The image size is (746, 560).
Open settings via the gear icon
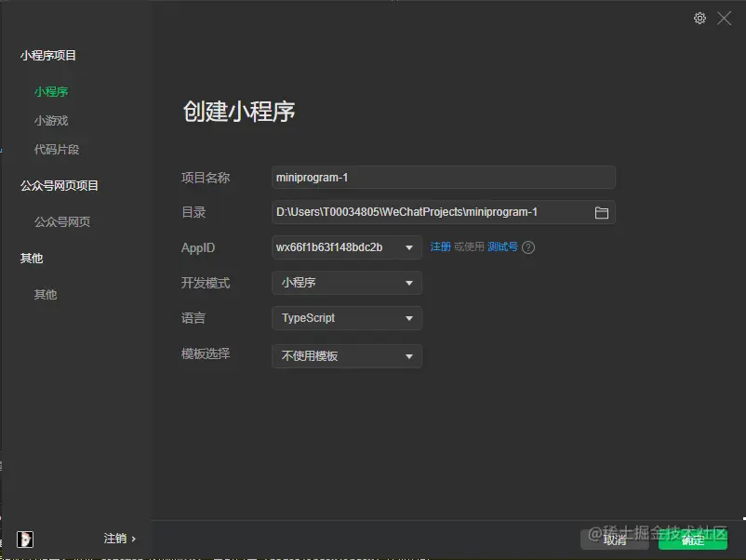point(699,19)
